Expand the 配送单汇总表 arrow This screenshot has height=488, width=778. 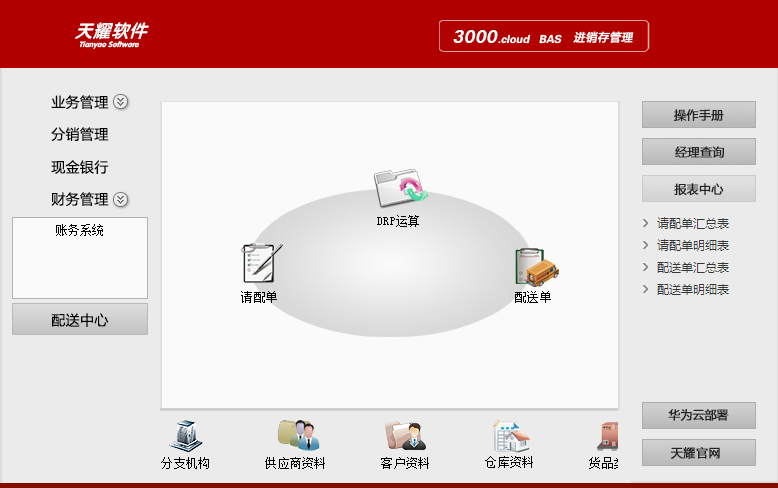click(x=646, y=267)
